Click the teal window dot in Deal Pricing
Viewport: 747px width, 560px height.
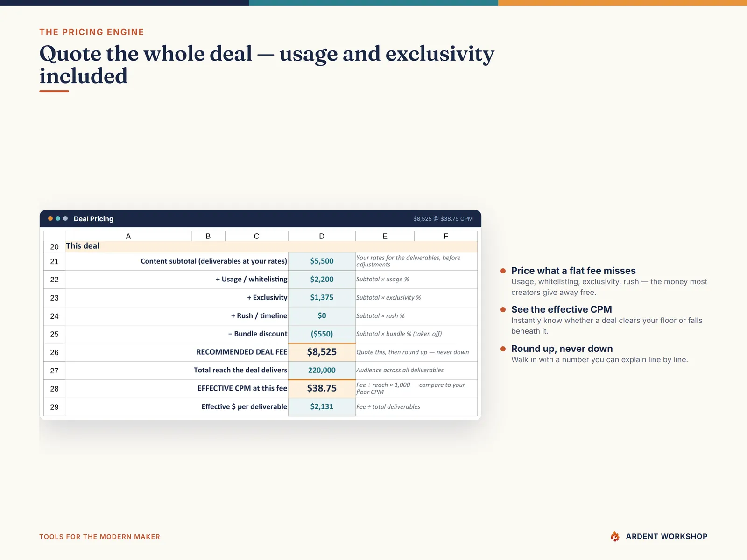click(58, 218)
